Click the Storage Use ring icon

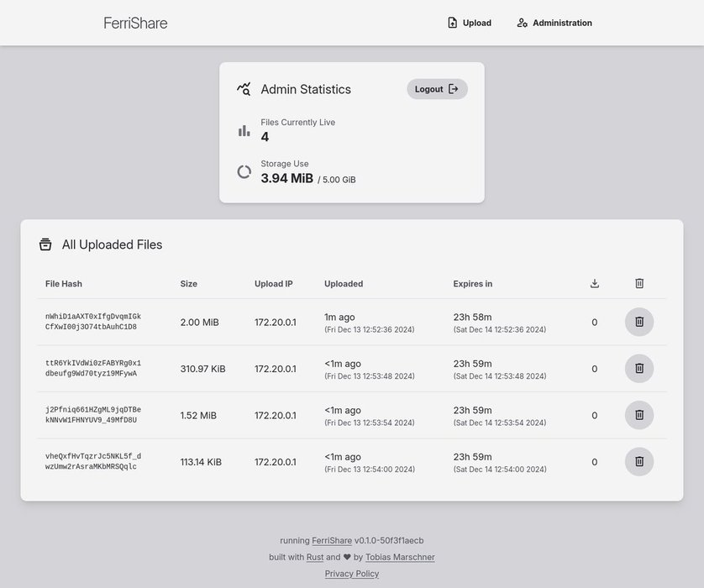[244, 172]
